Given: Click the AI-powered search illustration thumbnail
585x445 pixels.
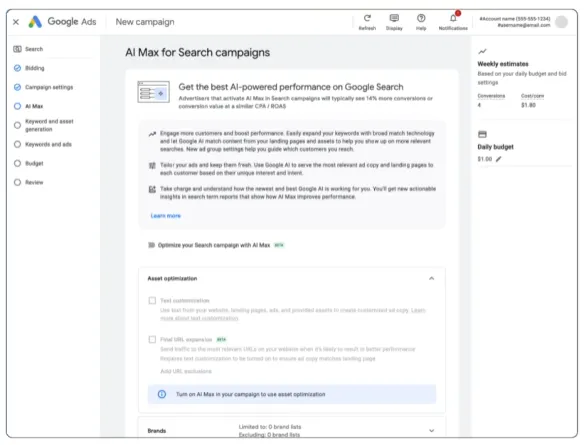Looking at the screenshot, I should 153,92.
